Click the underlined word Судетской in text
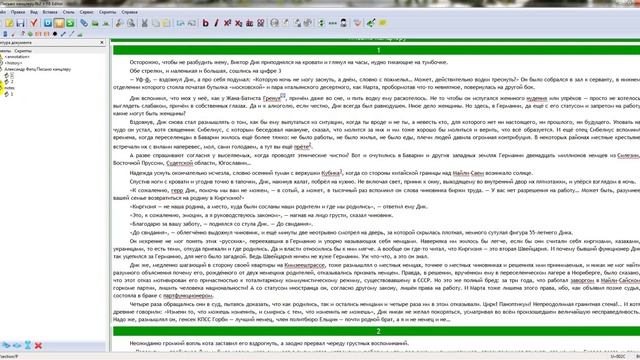 (179, 163)
